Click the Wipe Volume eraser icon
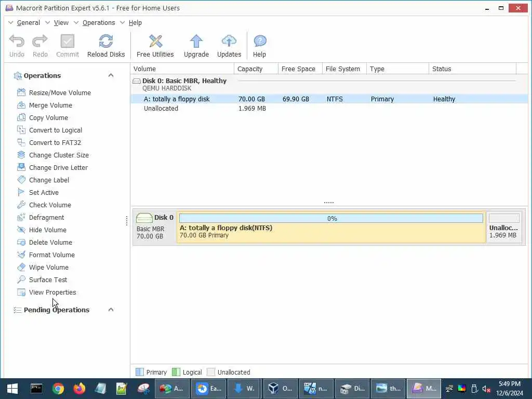The width and height of the screenshot is (532, 399). tap(21, 267)
